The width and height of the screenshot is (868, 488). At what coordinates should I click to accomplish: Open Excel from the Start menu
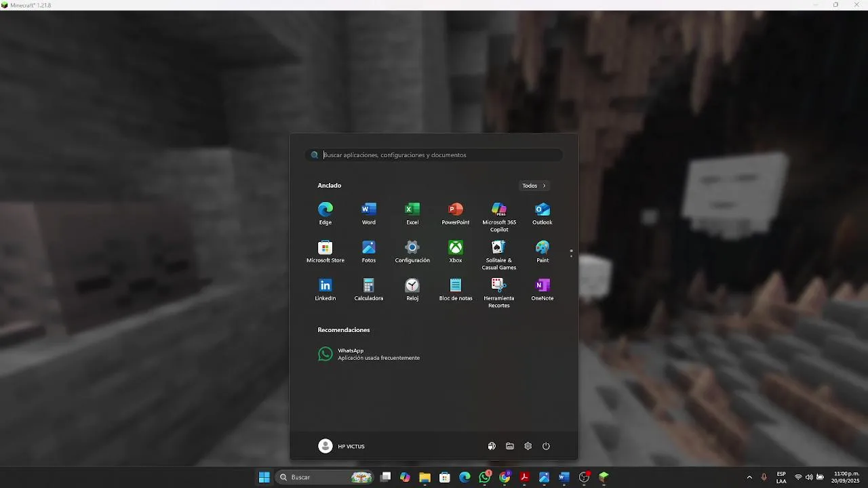(x=412, y=213)
